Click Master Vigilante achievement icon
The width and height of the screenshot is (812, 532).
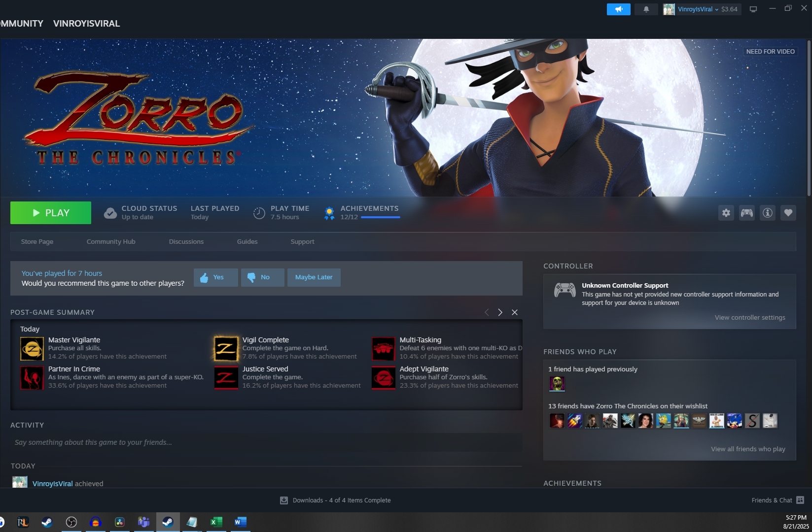[32, 349]
